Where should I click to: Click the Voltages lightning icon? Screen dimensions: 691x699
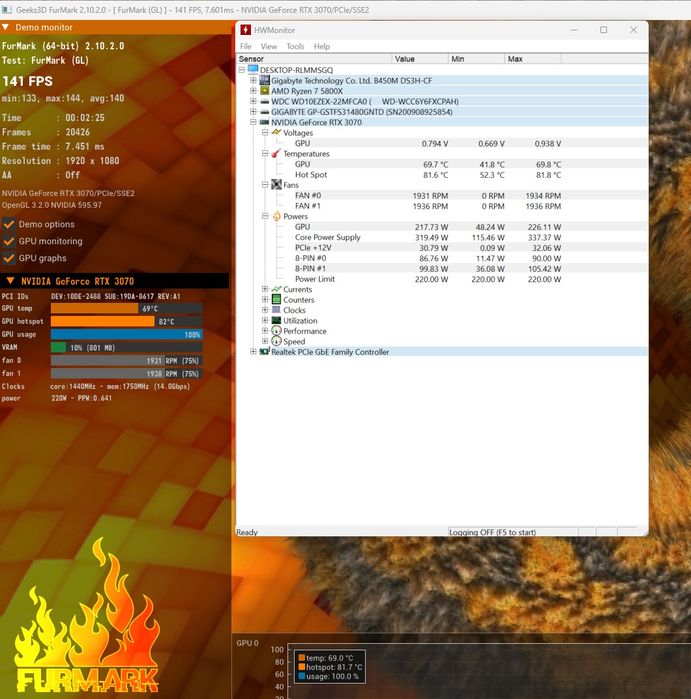pos(276,132)
